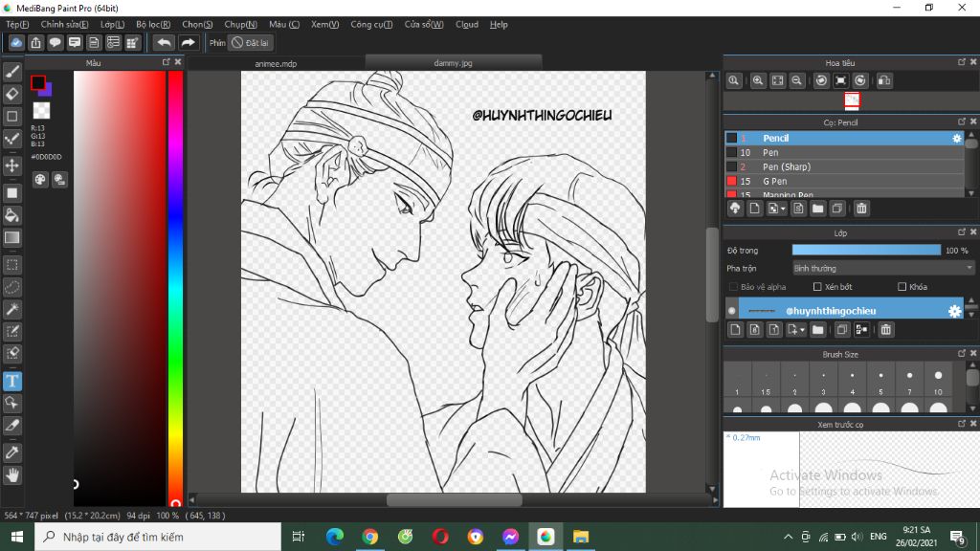Screen dimensions: 980x551
Task: Add a new folder in the Lớp panel
Action: 817,330
